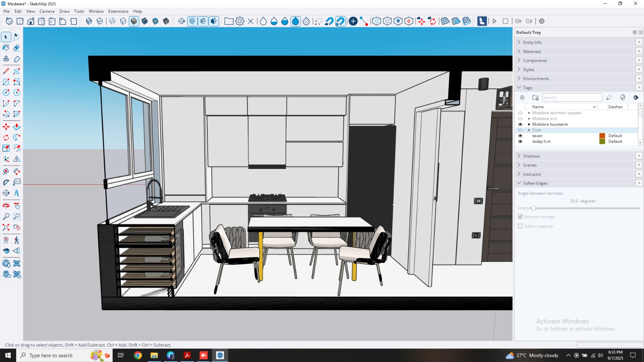Open the Camera menu
Viewport: 644px width, 362px height.
click(x=47, y=11)
